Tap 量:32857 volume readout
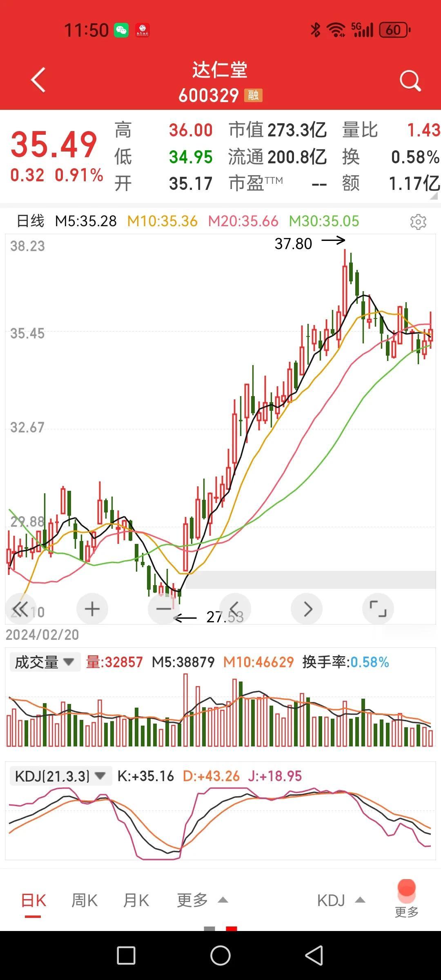 click(x=114, y=662)
